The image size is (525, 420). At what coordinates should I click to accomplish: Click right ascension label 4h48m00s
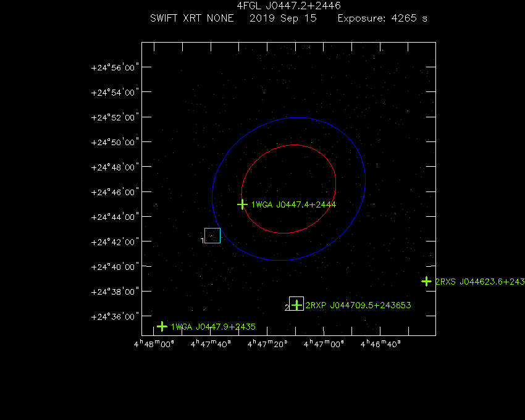click(154, 343)
